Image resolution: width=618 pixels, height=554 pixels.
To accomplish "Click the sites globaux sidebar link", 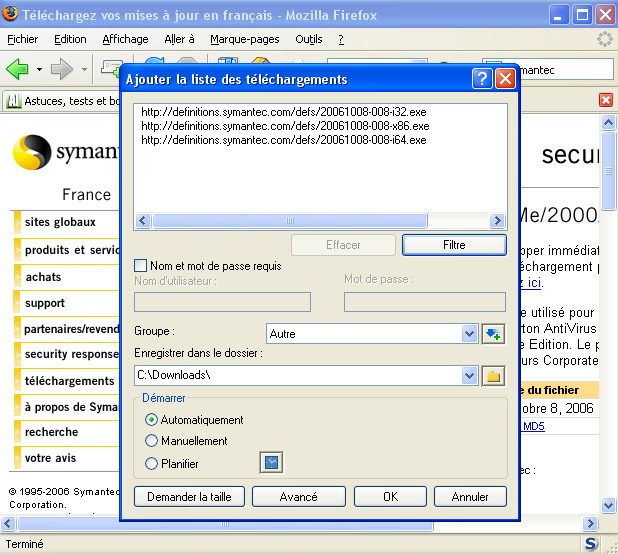I will [x=60, y=222].
